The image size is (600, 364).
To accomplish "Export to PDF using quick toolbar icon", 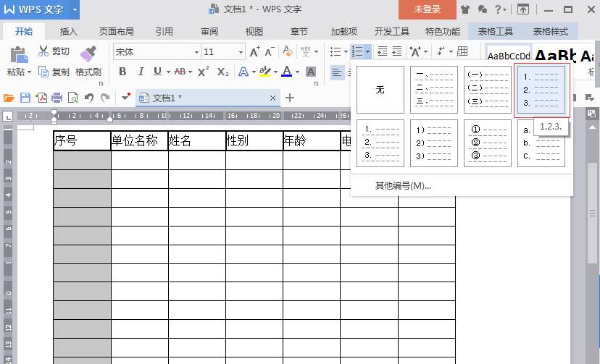I will click(x=41, y=98).
